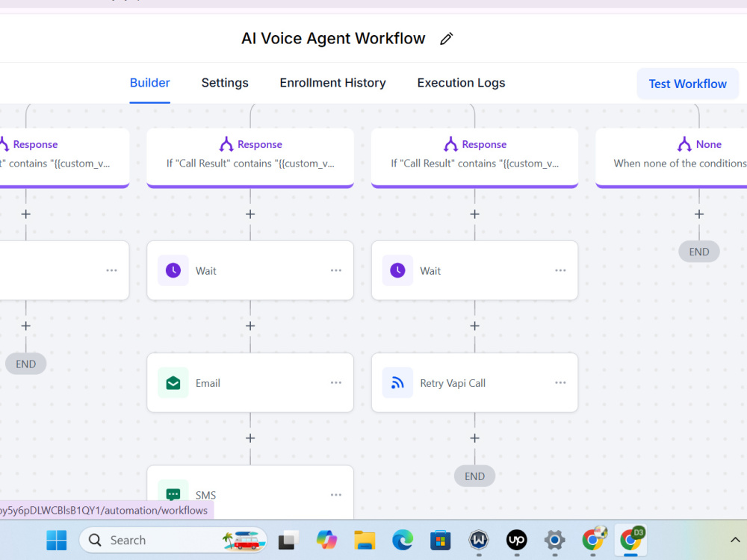
Task: Switch to active Chrome window with D3 badge
Action: coord(630,540)
